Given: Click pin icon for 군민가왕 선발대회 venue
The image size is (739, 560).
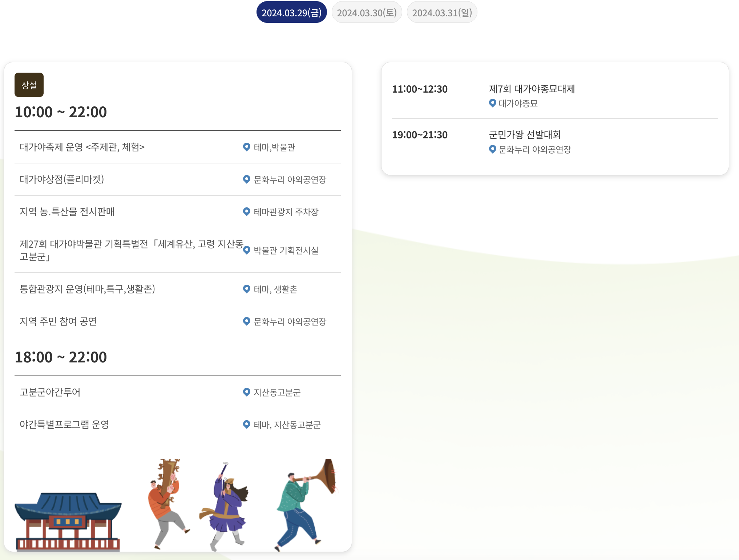Looking at the screenshot, I should coord(493,149).
